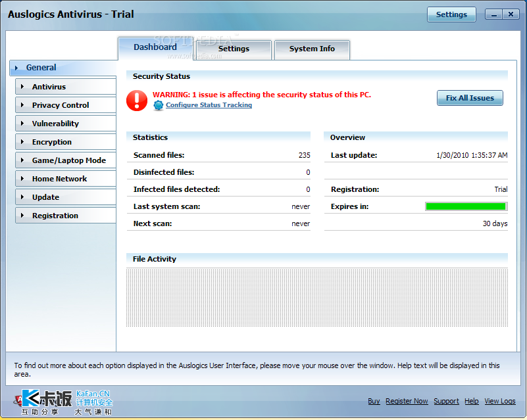Click the Last update timestamp 1/30/2010 1:35:37 AM
The height and width of the screenshot is (420, 527).
coord(472,155)
